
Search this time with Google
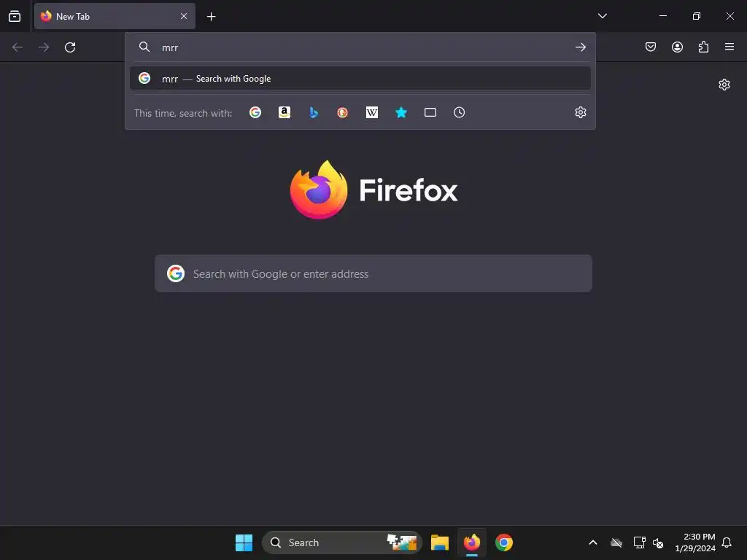[255, 113]
